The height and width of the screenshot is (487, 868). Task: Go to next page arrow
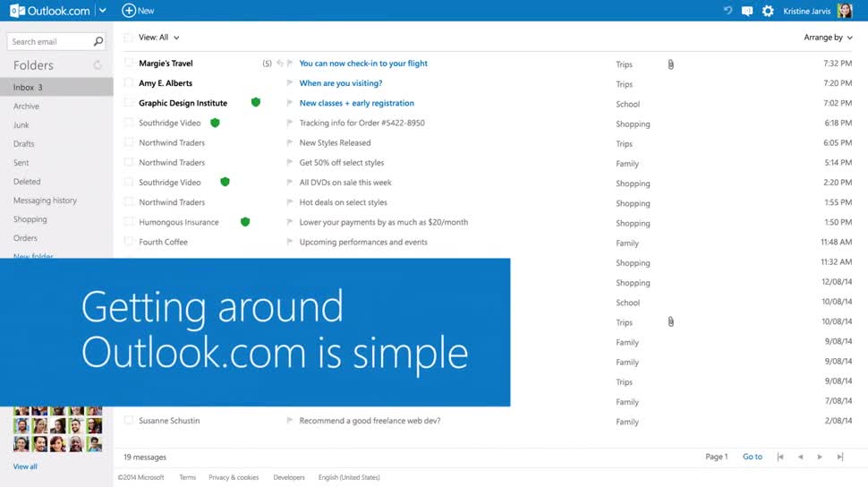click(820, 457)
